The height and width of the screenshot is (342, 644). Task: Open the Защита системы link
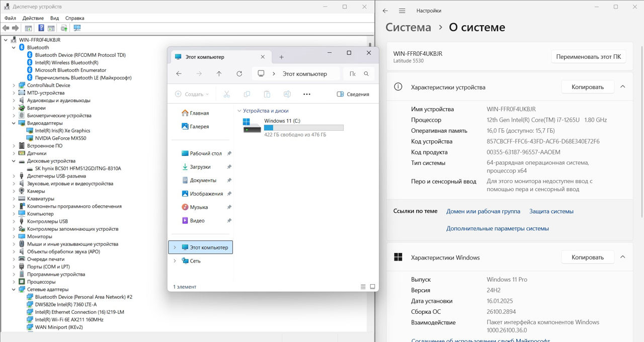coord(551,211)
